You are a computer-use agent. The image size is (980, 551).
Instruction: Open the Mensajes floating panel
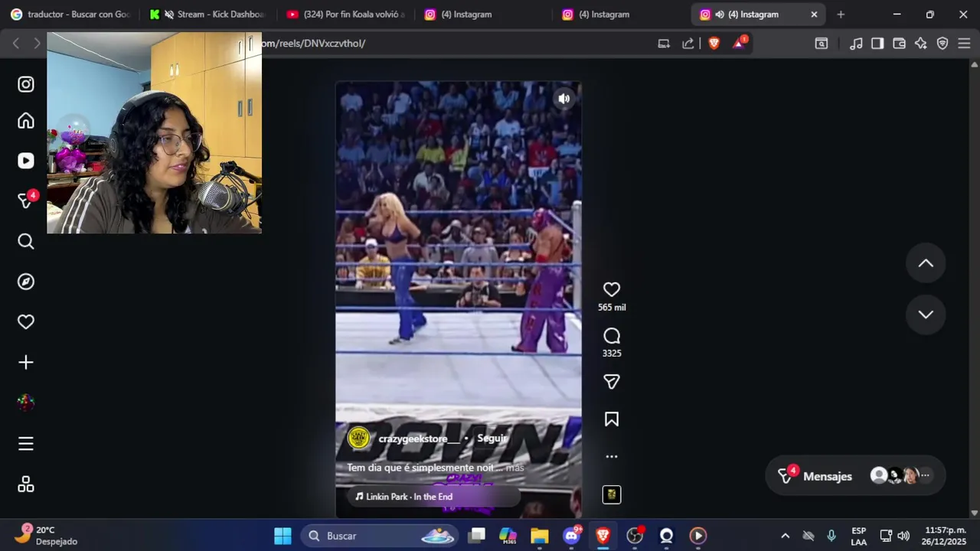[x=855, y=476]
